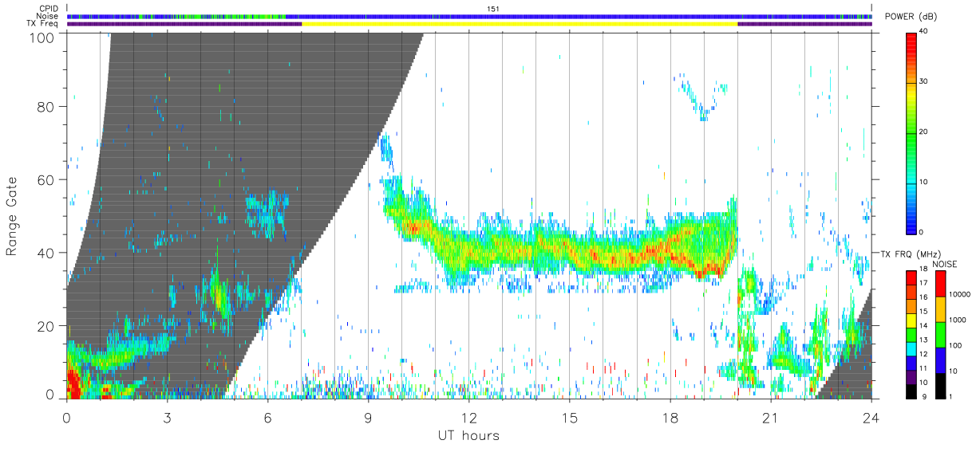Click the 6 tick label on UT hours axis
The height and width of the screenshot is (452, 980).
click(x=267, y=418)
